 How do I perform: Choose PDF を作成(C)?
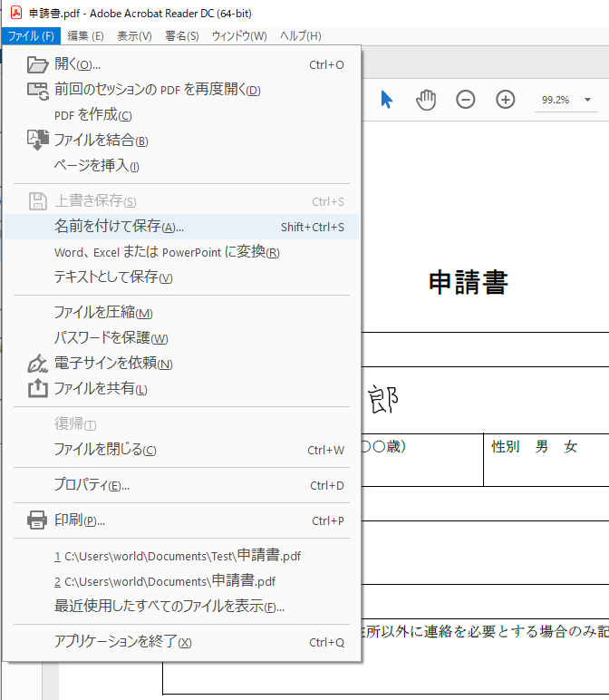(x=181, y=115)
